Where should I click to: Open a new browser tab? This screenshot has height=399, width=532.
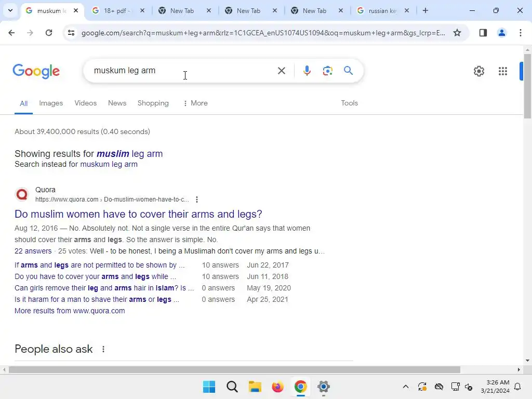click(x=425, y=10)
